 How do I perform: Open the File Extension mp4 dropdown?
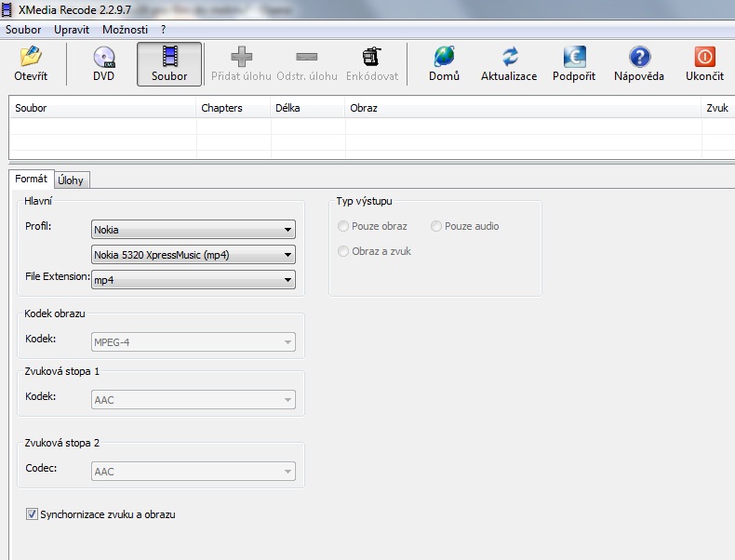coord(194,280)
